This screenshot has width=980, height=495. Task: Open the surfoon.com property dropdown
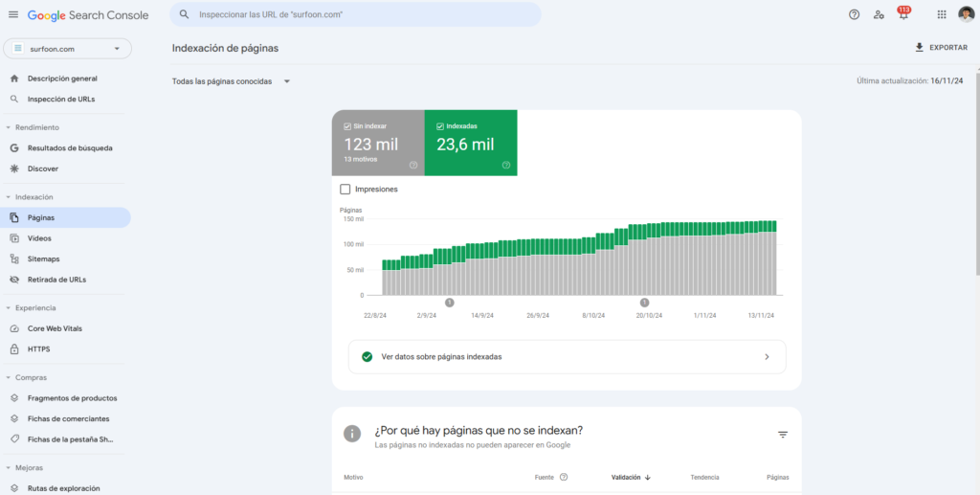click(x=67, y=48)
